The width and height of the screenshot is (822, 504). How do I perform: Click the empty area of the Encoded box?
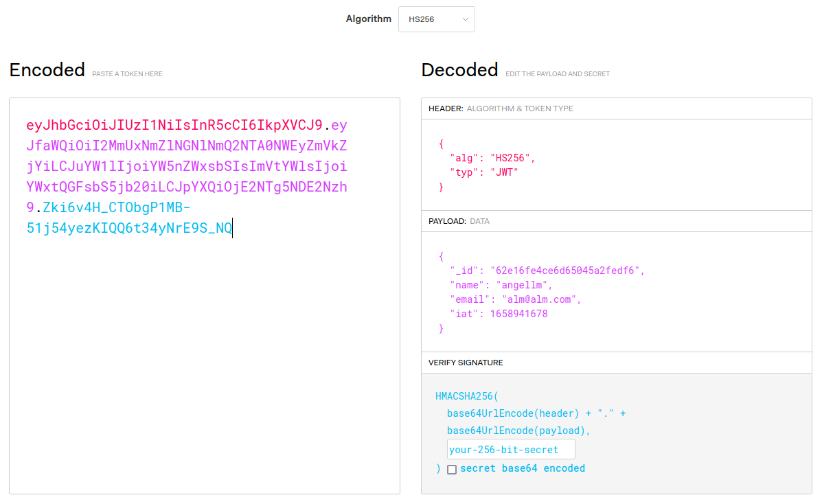pyautogui.click(x=204, y=371)
